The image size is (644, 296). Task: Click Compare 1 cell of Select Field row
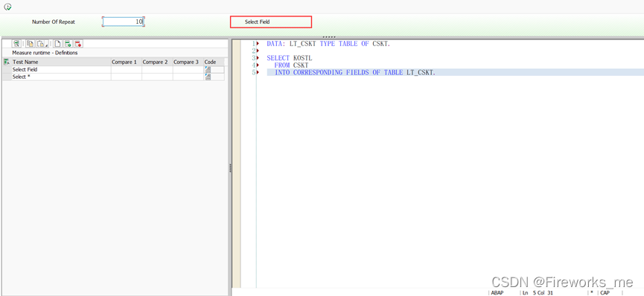126,70
